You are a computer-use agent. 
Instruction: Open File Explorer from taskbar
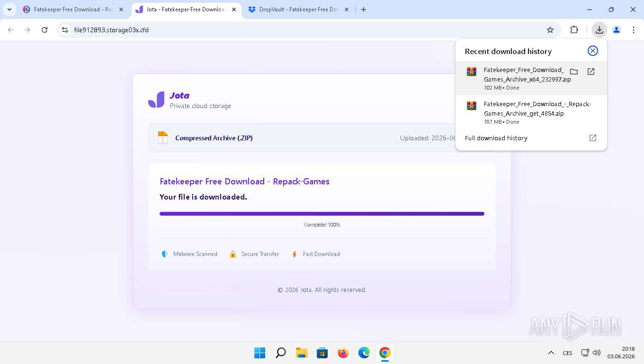pos(302,353)
